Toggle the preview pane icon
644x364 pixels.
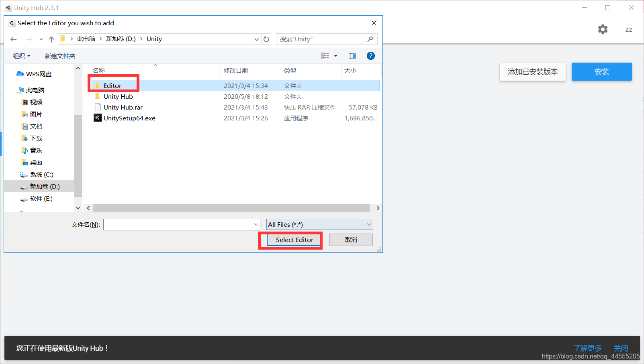[x=352, y=56]
